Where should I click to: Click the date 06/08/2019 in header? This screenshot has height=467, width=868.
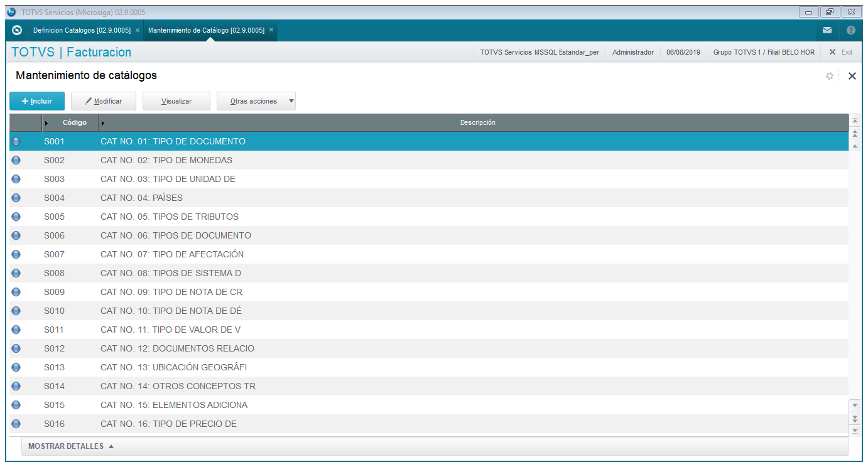point(683,52)
